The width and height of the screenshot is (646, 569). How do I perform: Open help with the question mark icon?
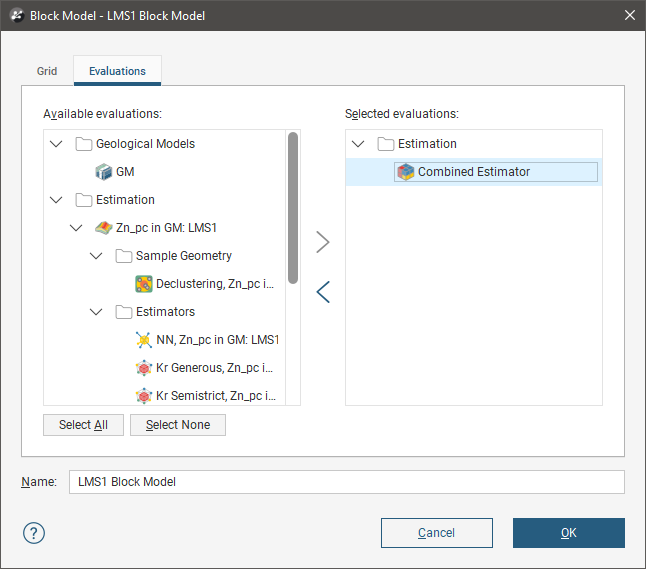point(34,532)
